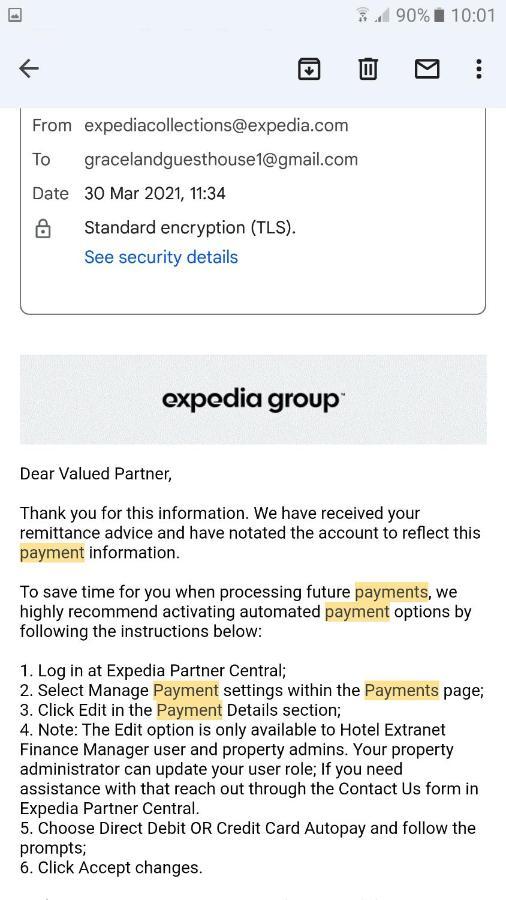The width and height of the screenshot is (506, 900).
Task: Open See security details link
Action: point(161,257)
